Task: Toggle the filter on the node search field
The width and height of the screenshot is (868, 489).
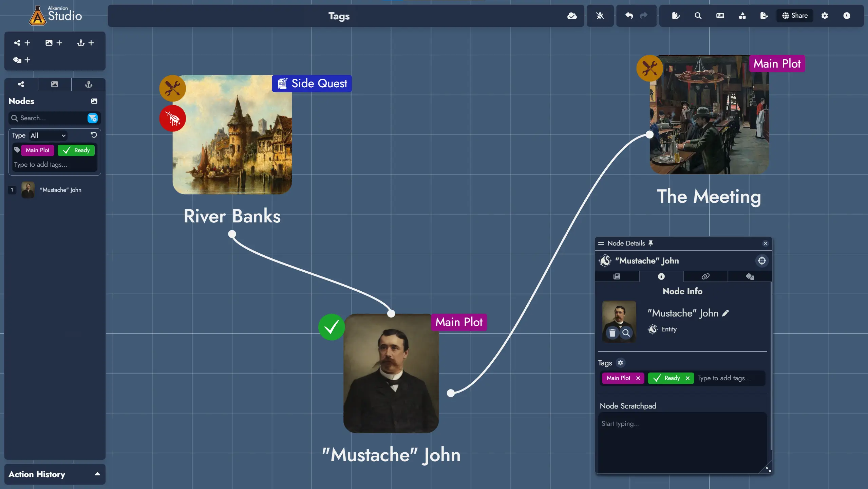Action: (93, 118)
